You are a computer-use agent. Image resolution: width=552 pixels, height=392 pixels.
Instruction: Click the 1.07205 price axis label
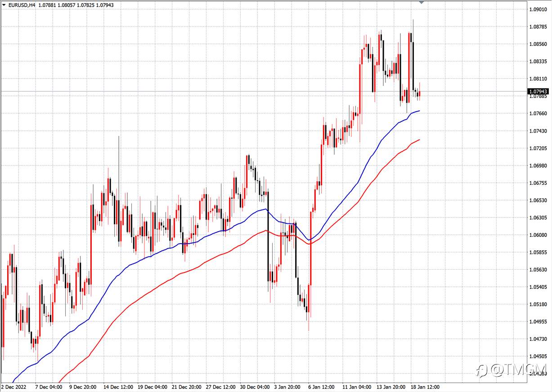539,148
